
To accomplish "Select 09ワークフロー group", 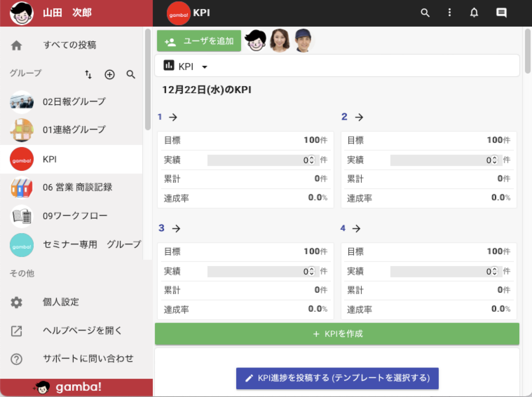I will [x=71, y=216].
